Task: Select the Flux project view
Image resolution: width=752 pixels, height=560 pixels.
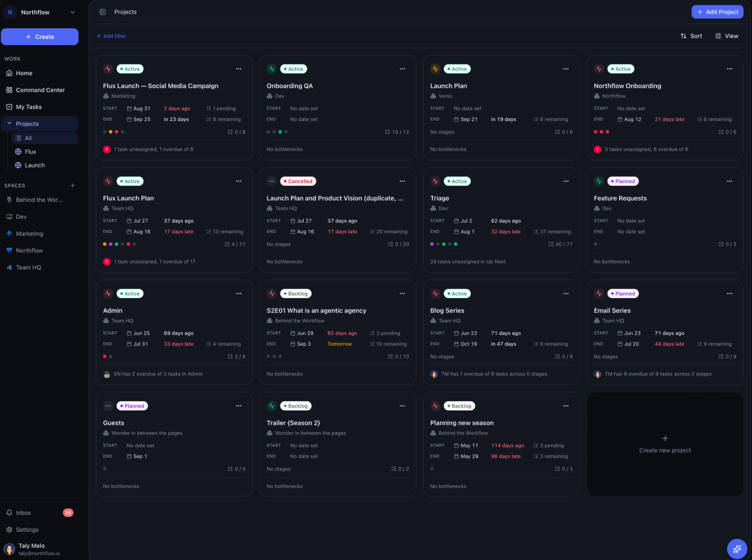Action: point(45,151)
